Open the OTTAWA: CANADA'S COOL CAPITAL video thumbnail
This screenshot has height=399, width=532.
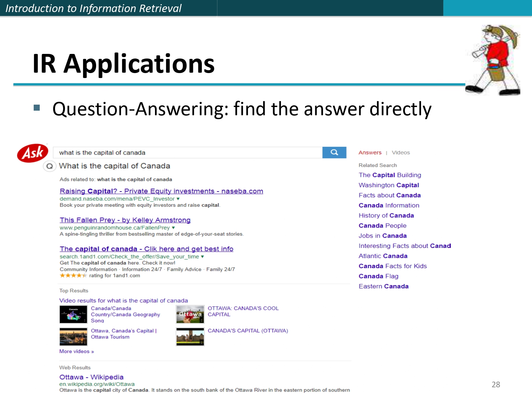pos(190,314)
